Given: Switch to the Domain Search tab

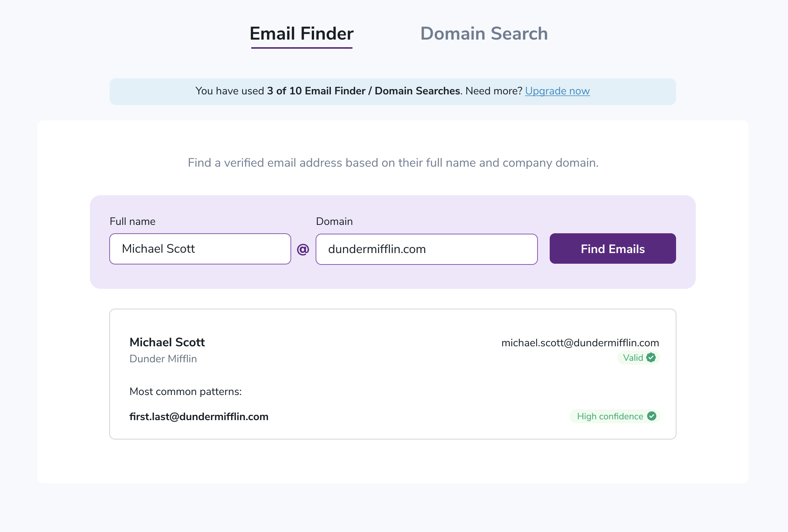Looking at the screenshot, I should (484, 33).
